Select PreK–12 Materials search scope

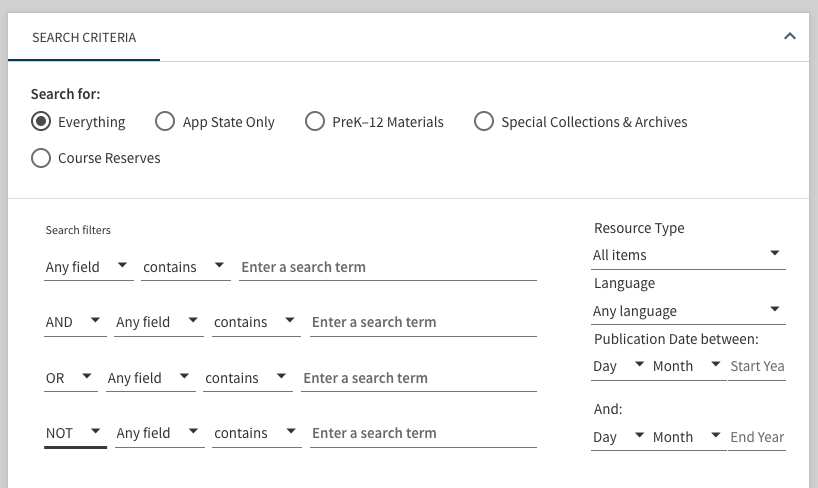coord(315,122)
